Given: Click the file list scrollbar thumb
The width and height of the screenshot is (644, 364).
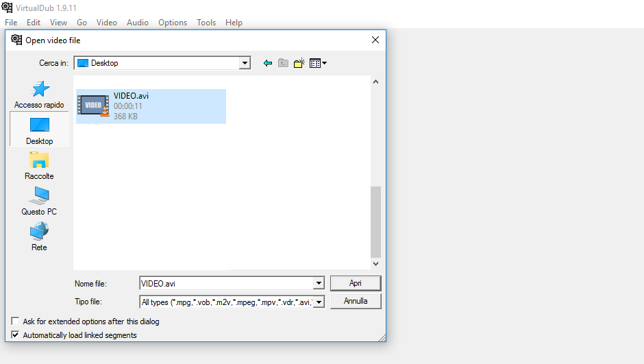Looking at the screenshot, I should [x=376, y=222].
